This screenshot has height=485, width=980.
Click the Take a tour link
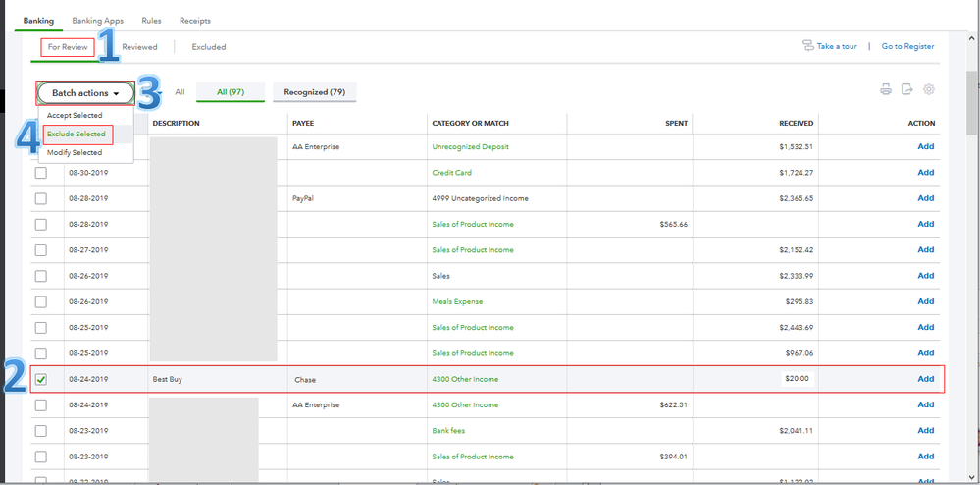[x=837, y=46]
